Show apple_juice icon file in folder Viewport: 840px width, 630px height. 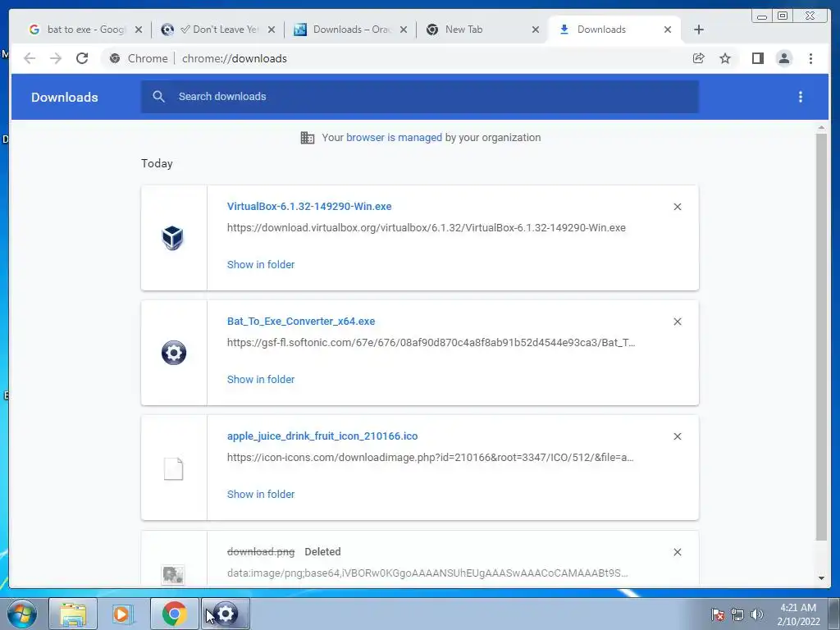261,495
